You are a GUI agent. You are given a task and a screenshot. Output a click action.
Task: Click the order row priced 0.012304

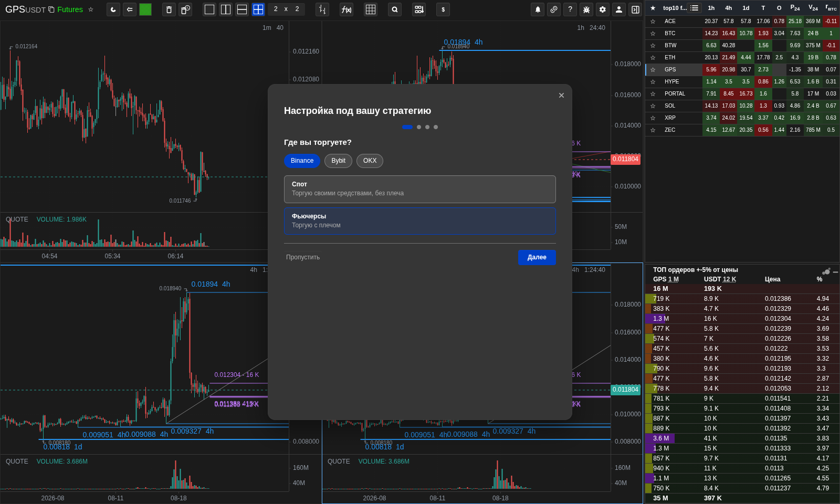tap(742, 319)
